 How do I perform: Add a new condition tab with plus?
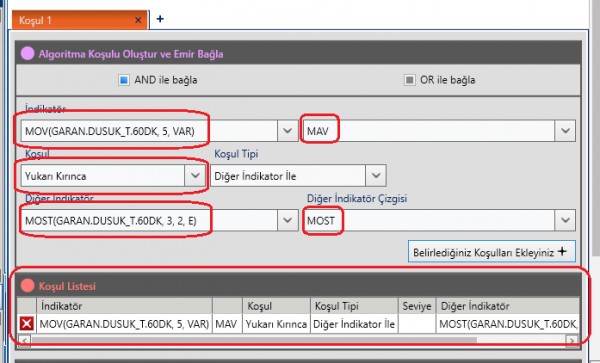click(x=160, y=19)
